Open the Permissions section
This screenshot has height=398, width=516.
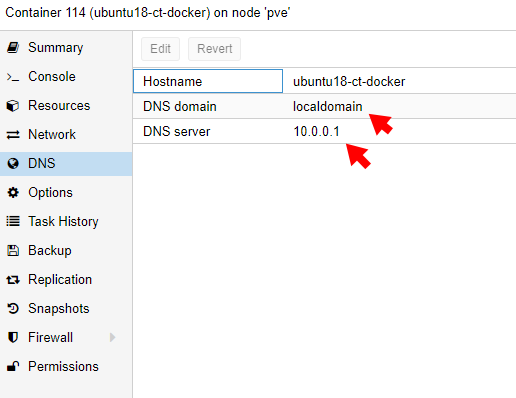[66, 367]
